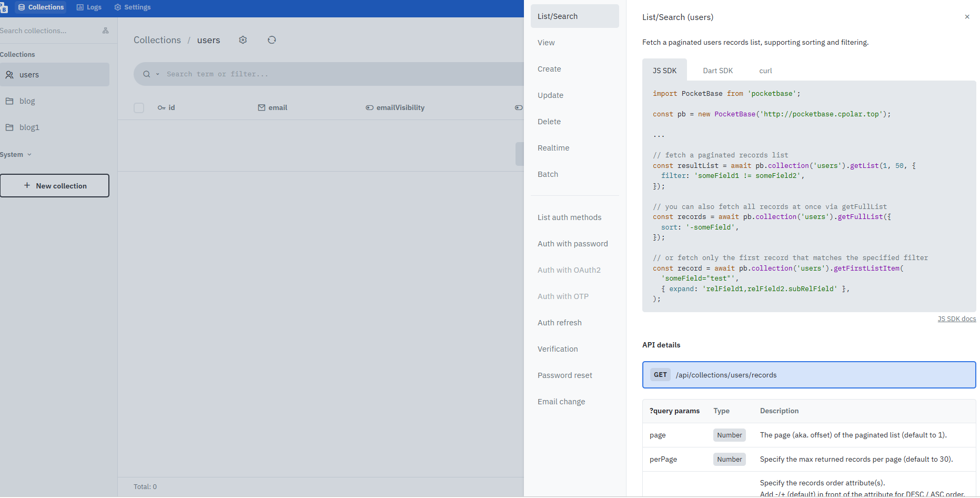980x498 pixels.
Task: Sort by the emailVisibility column header
Action: pyautogui.click(x=395, y=107)
